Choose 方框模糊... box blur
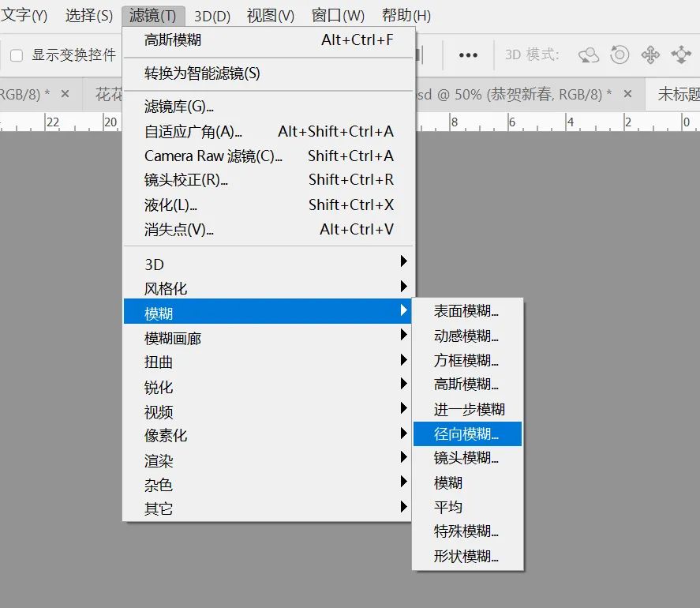 [467, 361]
